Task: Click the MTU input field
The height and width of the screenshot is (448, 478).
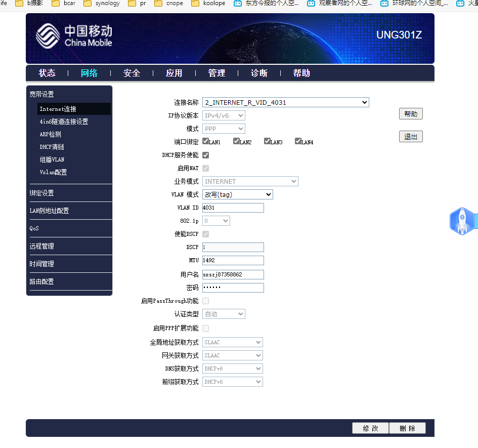Action: 233,260
